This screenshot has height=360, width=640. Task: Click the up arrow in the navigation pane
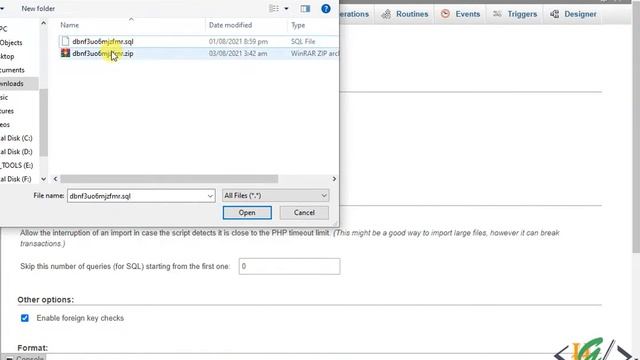click(44, 24)
